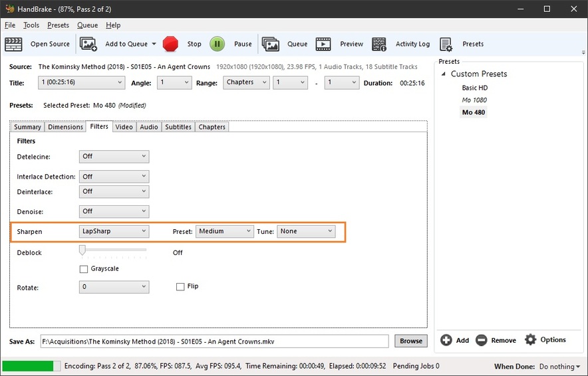Open the Activity Log icon

pyautogui.click(x=379, y=45)
